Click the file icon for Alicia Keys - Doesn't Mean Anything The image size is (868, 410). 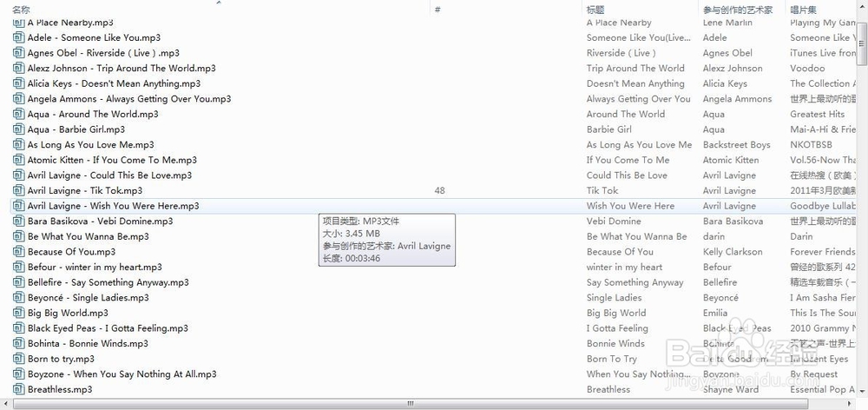point(19,83)
